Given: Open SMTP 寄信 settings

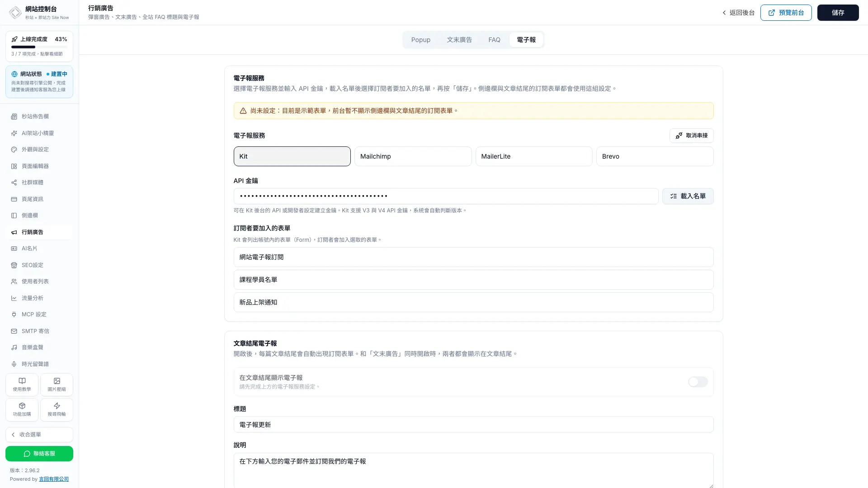Looking at the screenshot, I should 39,331.
